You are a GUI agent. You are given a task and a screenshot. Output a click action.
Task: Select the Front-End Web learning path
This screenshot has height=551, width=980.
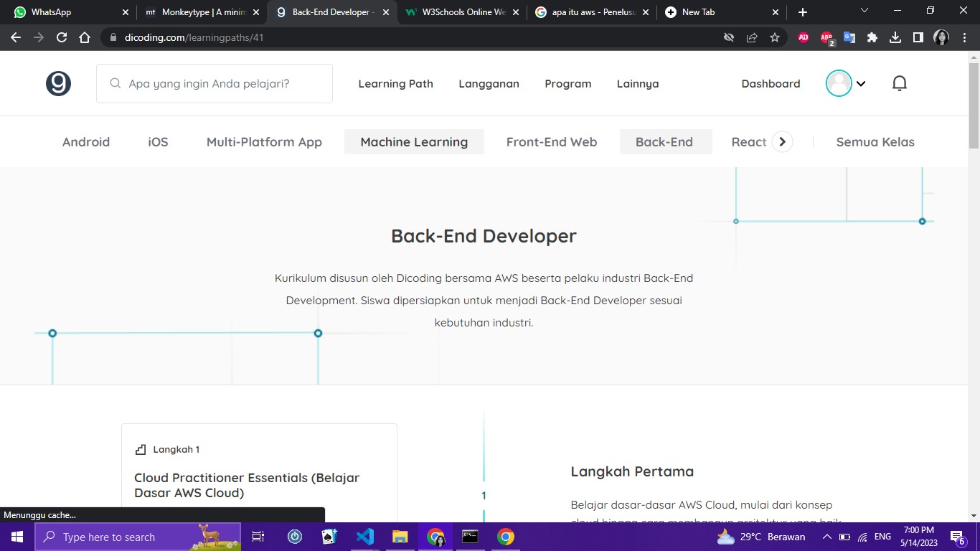click(x=552, y=141)
